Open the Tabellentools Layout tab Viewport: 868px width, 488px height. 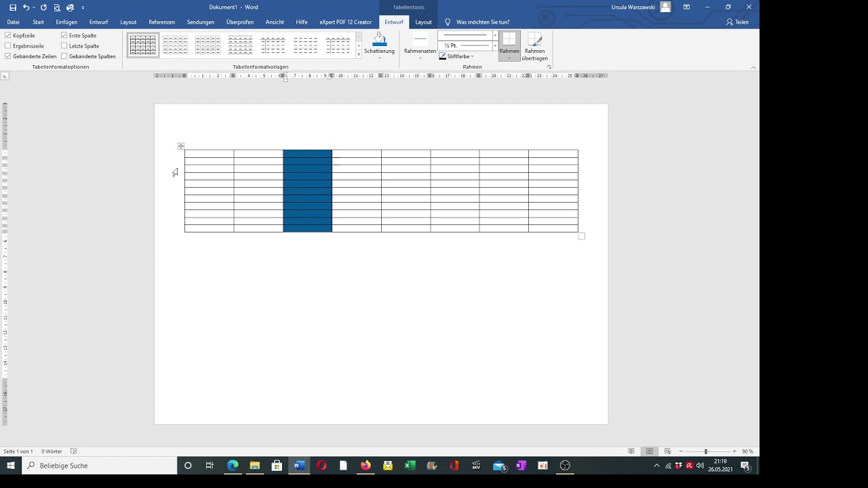(x=423, y=22)
